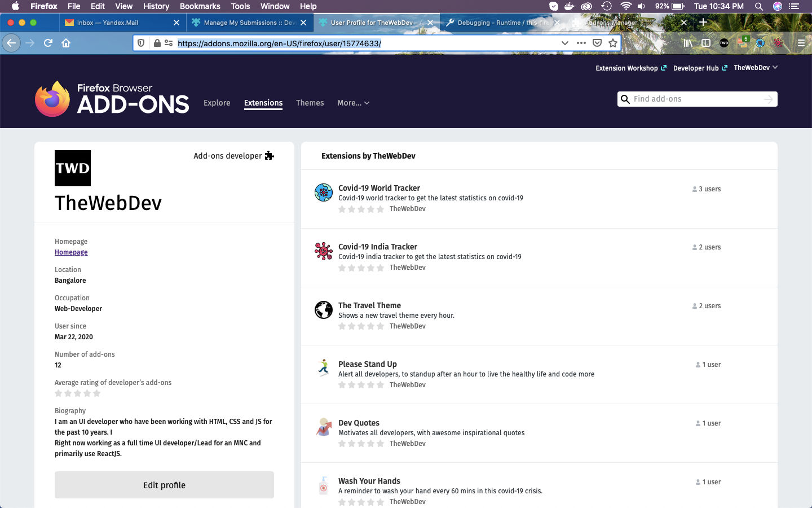The height and width of the screenshot is (508, 812).
Task: Expand the More... navigation dropdown
Action: 354,103
